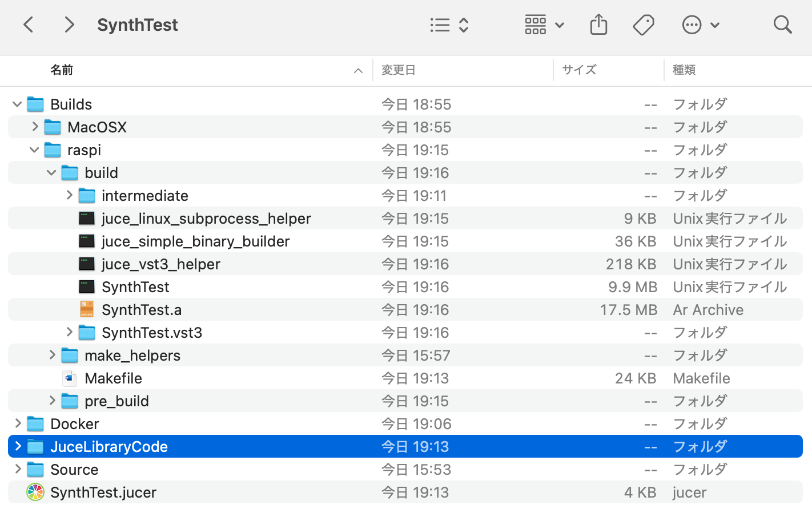Click the Ar Archive kind label
The image size is (812, 509).
click(x=708, y=310)
